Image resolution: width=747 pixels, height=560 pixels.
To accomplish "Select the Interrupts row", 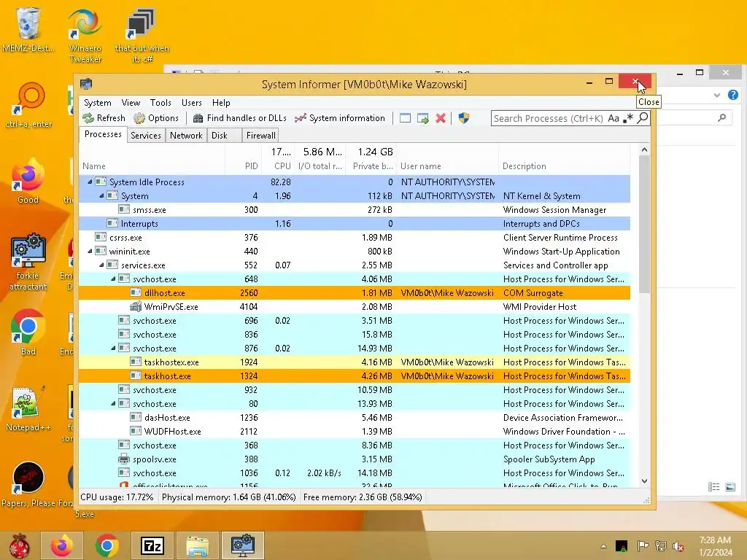I will pyautogui.click(x=355, y=223).
